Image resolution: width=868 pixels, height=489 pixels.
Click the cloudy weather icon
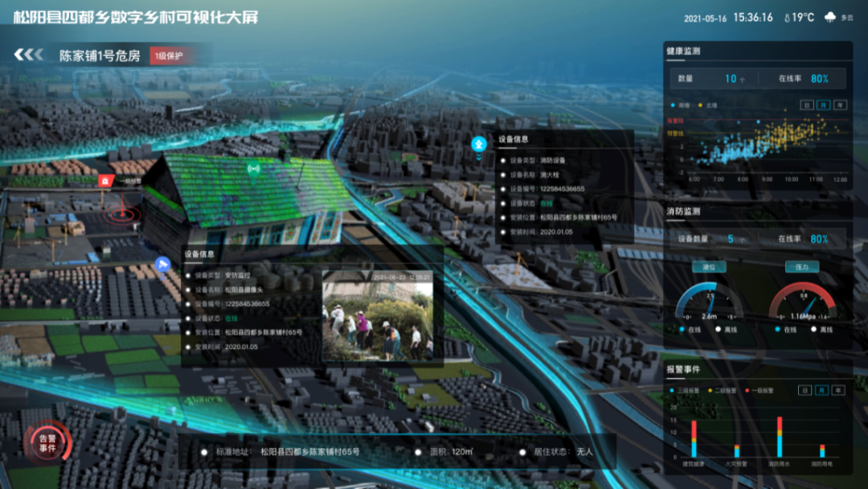point(830,17)
